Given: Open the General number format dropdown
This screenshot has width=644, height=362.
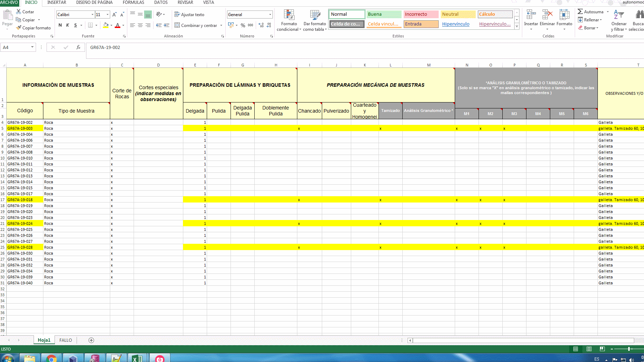Looking at the screenshot, I should click(270, 14).
